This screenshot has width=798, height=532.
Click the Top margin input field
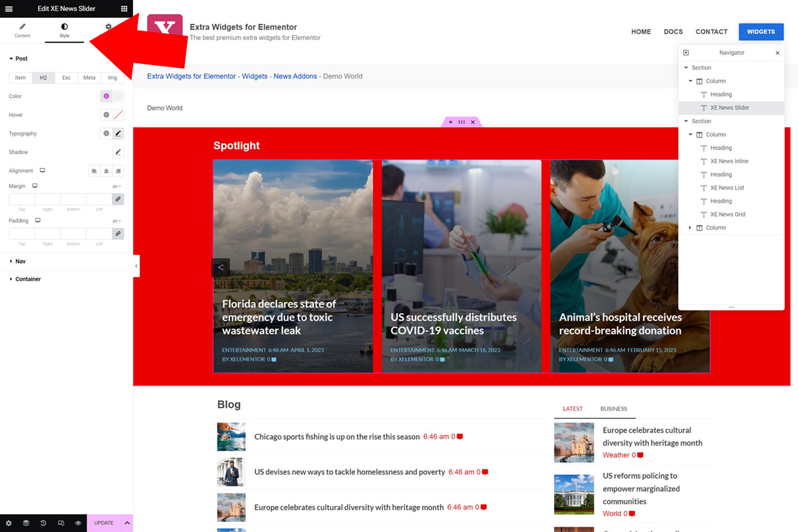click(x=21, y=199)
